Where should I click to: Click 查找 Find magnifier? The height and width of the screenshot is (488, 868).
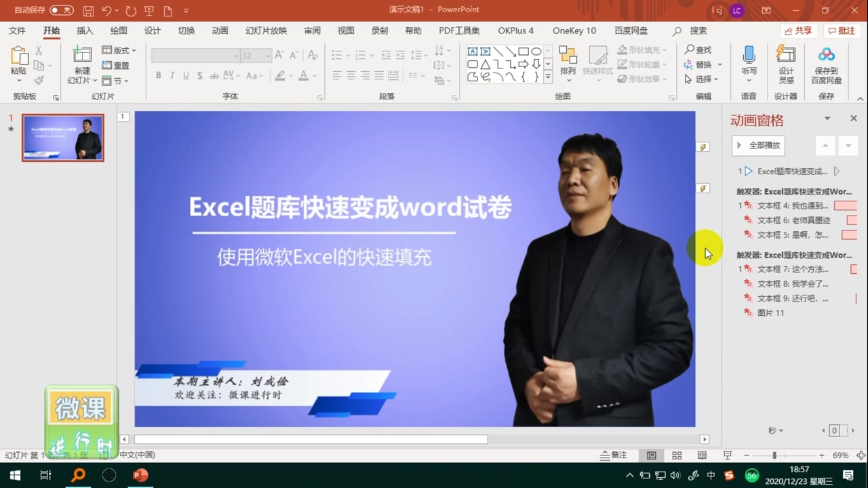click(x=698, y=50)
